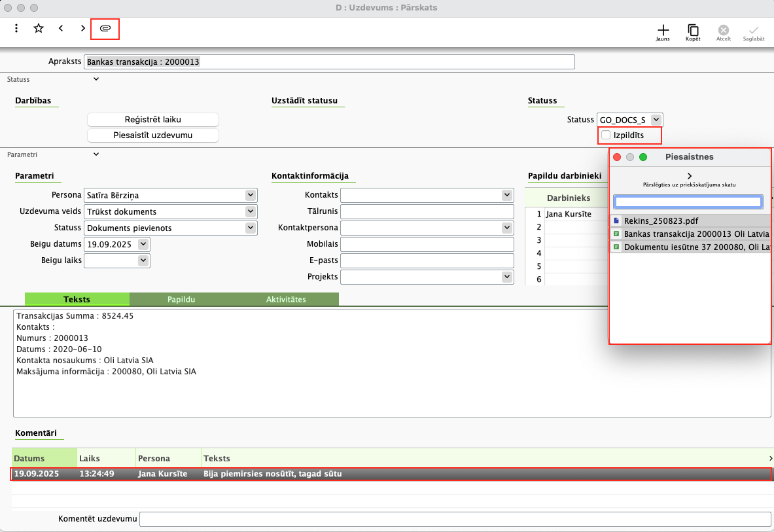Expand the Persona dropdown
774x532 pixels.
tap(250, 195)
